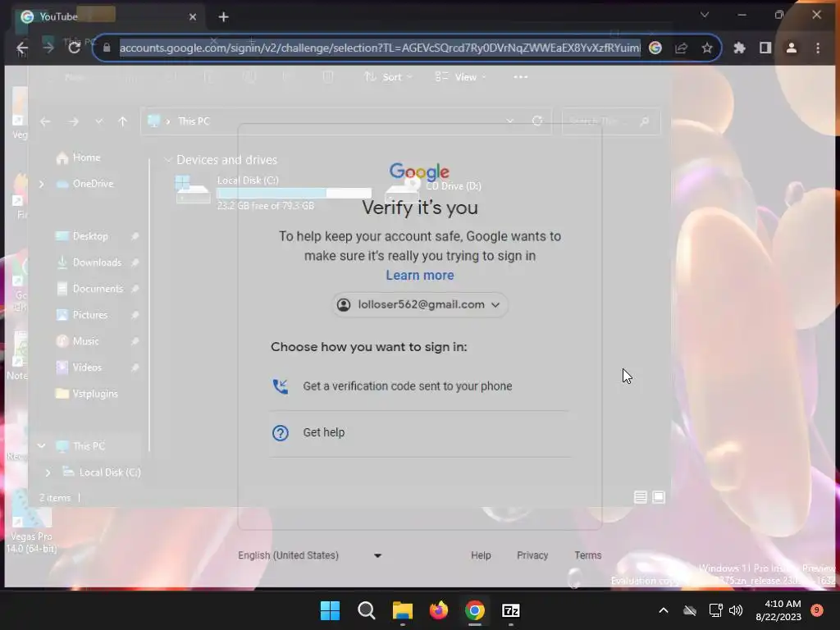
Task: Switch File Explorer to large thumbnails view icon
Action: (x=659, y=497)
